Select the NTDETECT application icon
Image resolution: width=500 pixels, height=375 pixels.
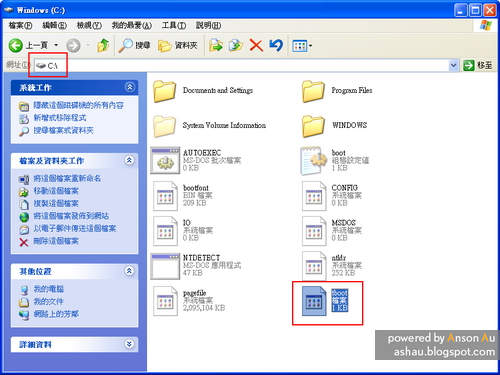pos(165,266)
